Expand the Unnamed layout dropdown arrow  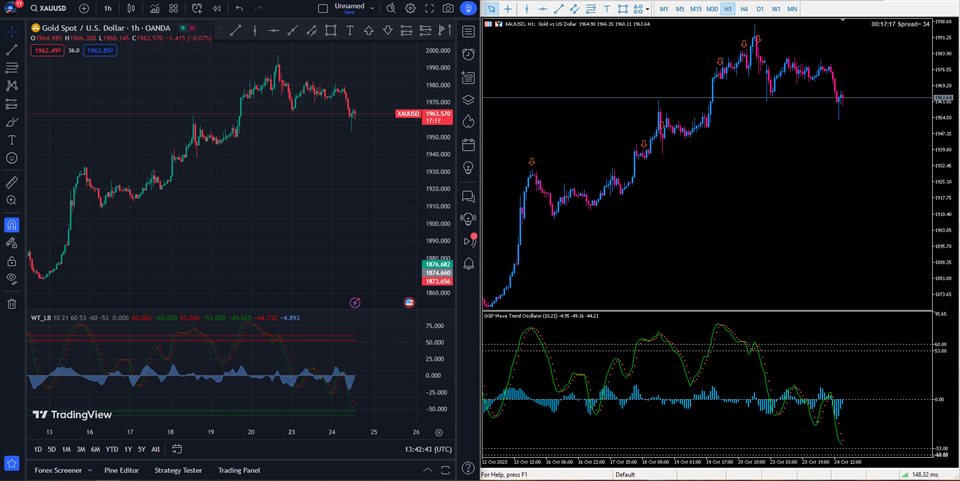(372, 9)
